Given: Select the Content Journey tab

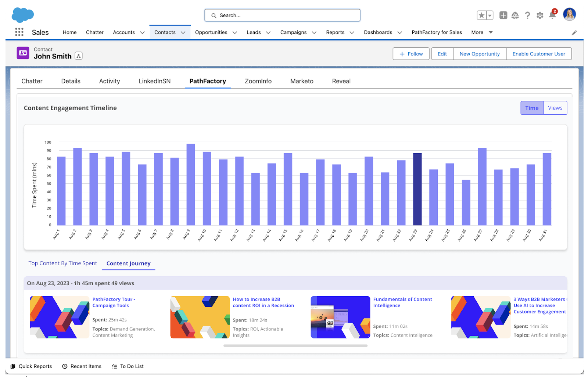Looking at the screenshot, I should point(129,263).
